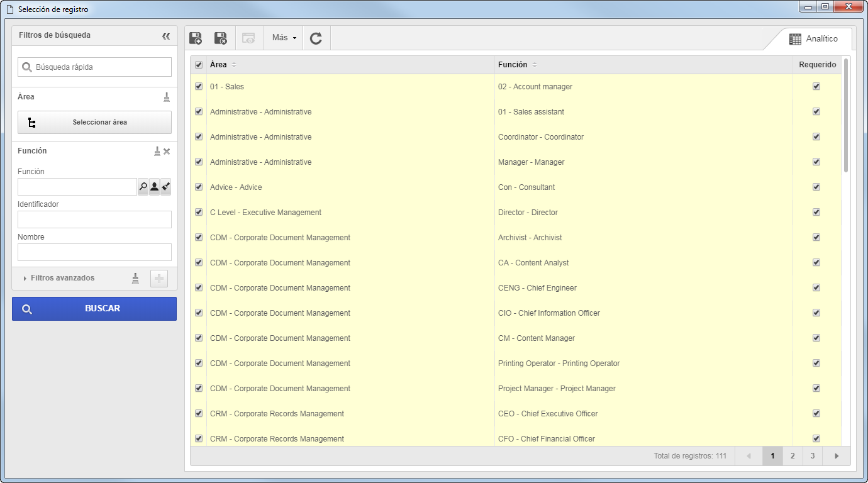Toggle the select-all checkbox in table header
This screenshot has height=483, width=868.
(199, 65)
